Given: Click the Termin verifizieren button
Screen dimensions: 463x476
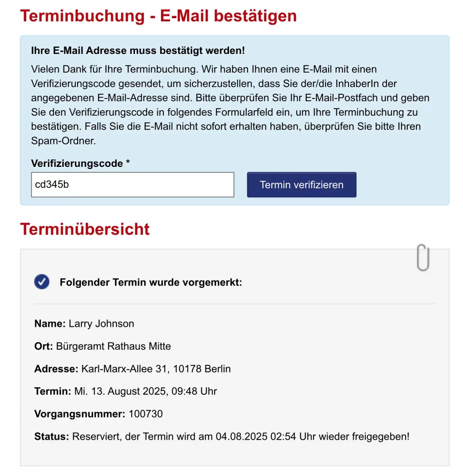Looking at the screenshot, I should click(x=302, y=185).
